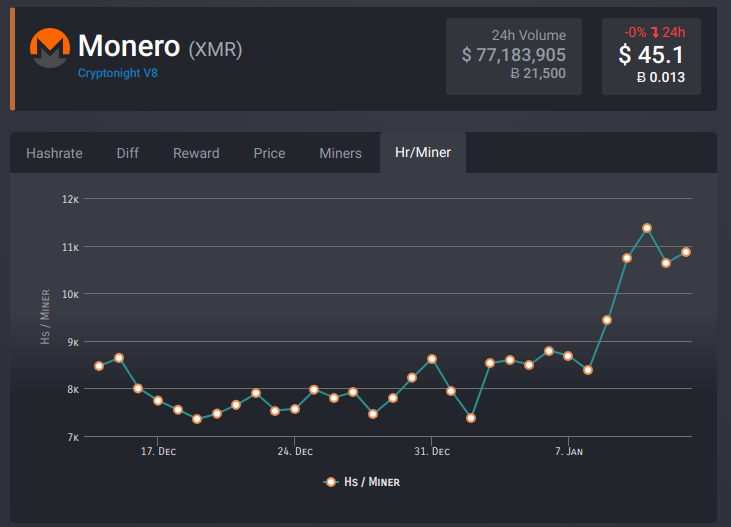Click the (XMR) ticker symbol
Image resolution: width=731 pixels, height=527 pixels.
tap(215, 49)
